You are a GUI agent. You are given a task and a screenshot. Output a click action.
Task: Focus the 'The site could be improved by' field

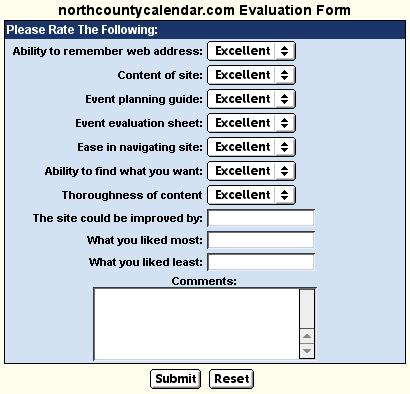click(261, 218)
